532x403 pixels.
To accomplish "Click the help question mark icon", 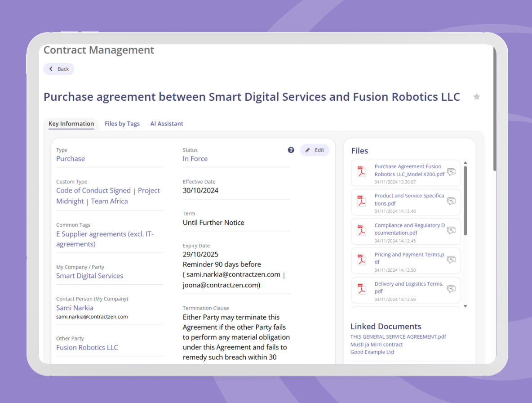I will click(x=291, y=150).
